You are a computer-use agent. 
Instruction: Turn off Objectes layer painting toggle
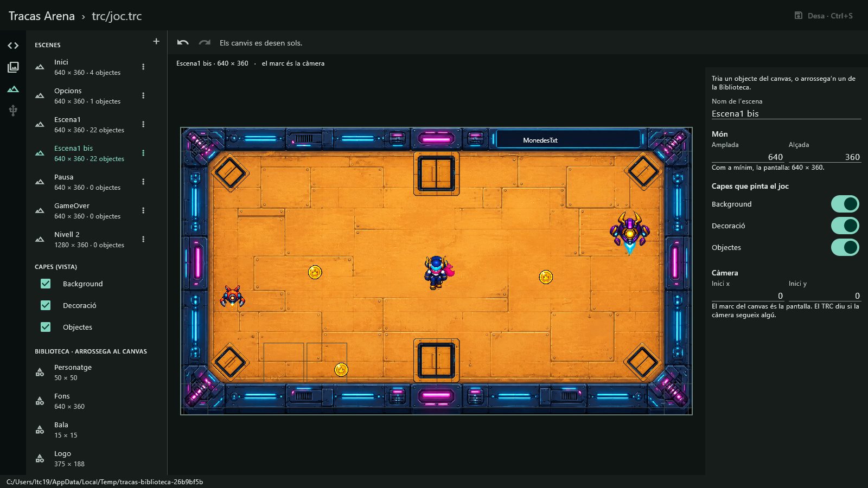coord(845,247)
